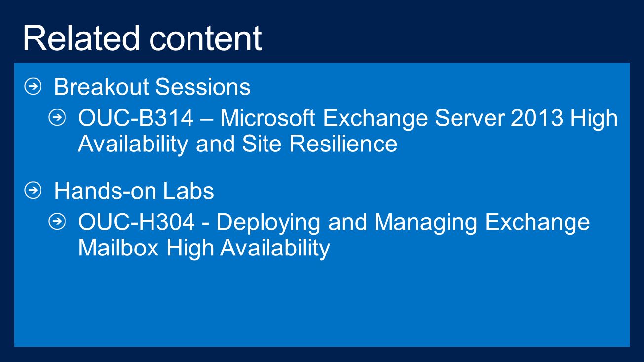Click the arrow bullet next to OUC-B314
The height and width of the screenshot is (362, 644).
point(57,118)
